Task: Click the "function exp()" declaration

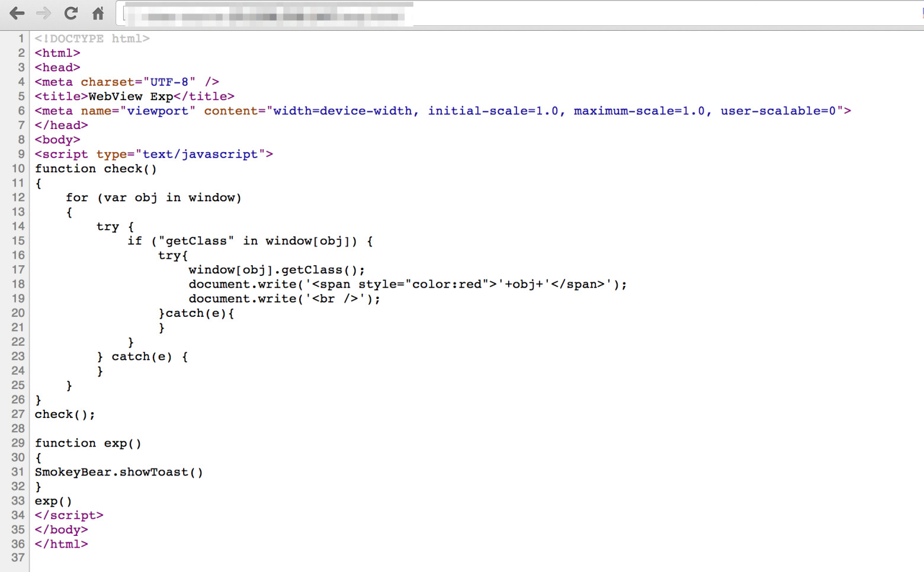Action: pos(88,443)
